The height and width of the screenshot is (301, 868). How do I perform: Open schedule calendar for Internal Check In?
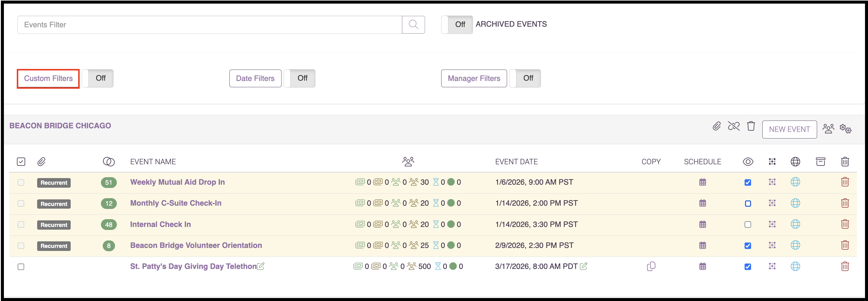pos(702,224)
